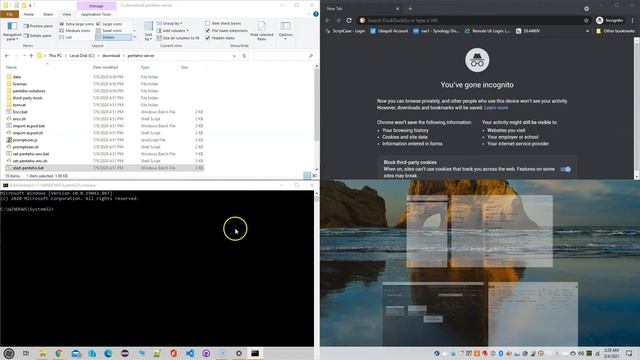Open Remote UI Login bookmark
This screenshot has width=640, height=360.
(487, 31)
